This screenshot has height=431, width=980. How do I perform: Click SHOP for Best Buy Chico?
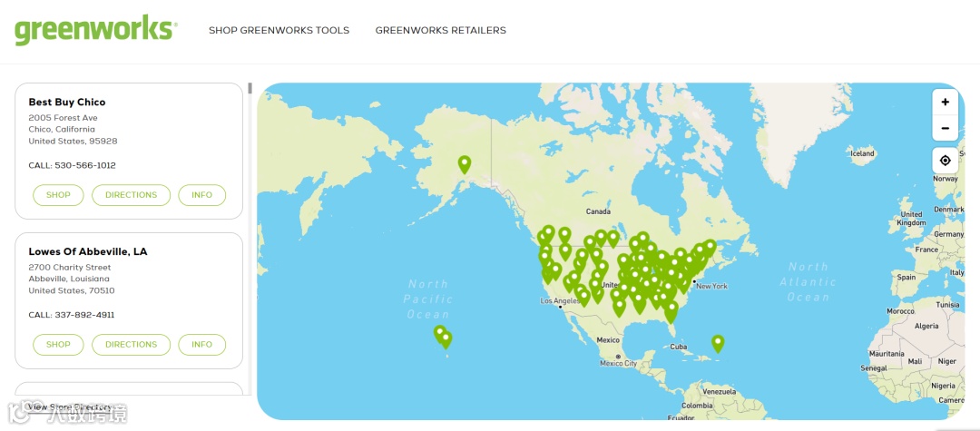(x=58, y=195)
